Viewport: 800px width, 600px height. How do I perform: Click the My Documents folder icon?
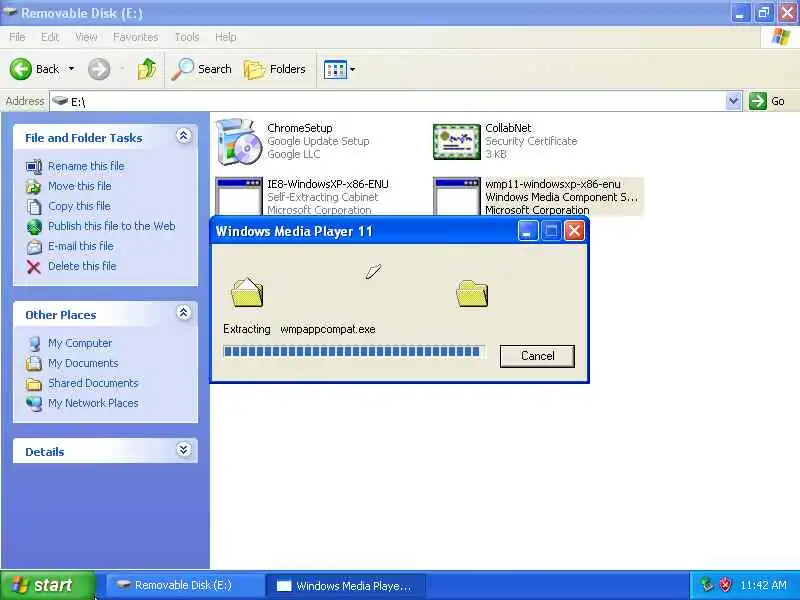pos(34,363)
